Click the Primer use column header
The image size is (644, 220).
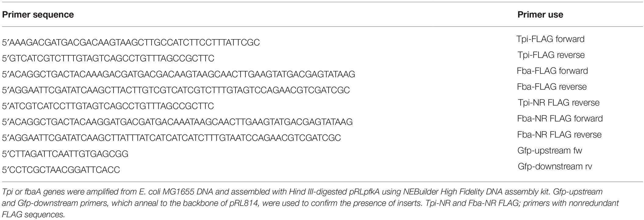click(540, 15)
